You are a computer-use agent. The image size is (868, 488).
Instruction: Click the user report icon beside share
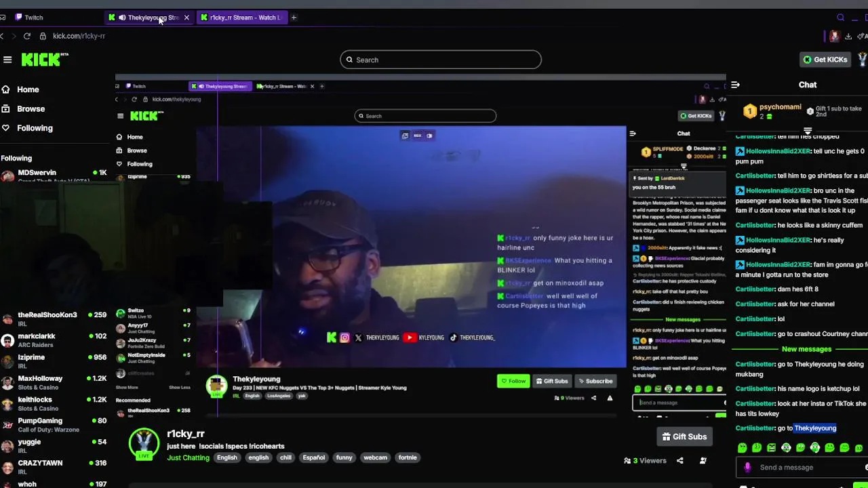(x=703, y=461)
